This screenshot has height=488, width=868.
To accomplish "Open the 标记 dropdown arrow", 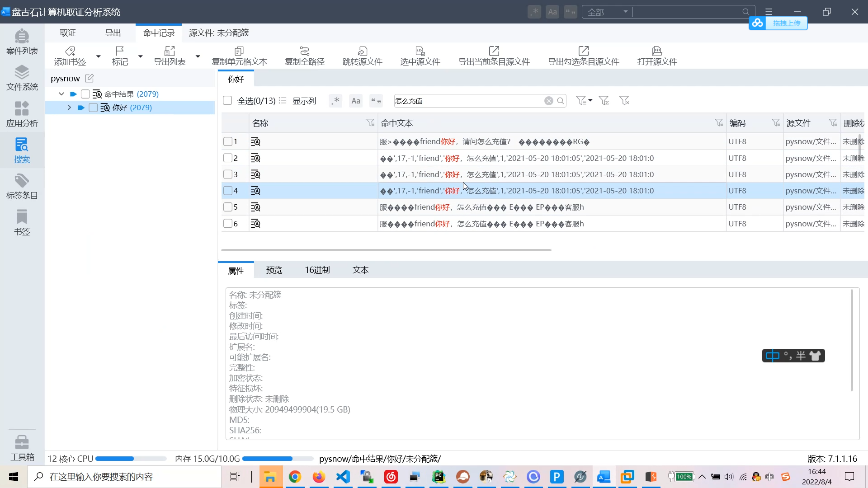I will (140, 56).
